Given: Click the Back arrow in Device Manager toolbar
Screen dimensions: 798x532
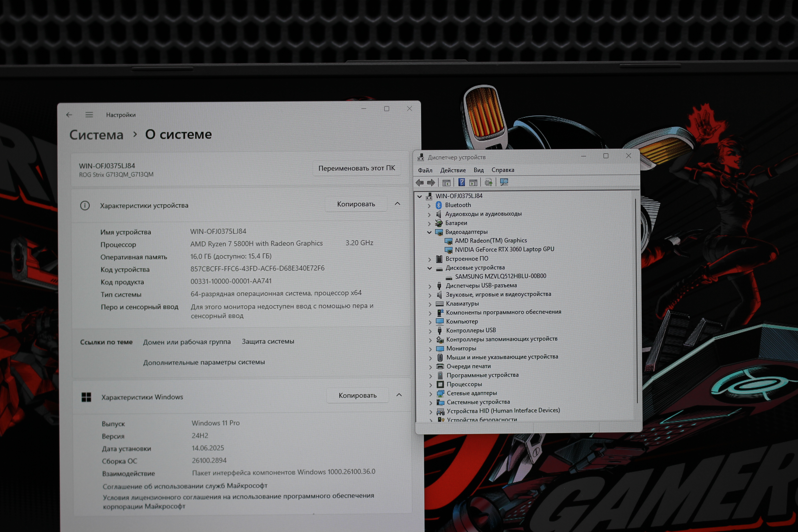Looking at the screenshot, I should coord(420,183).
